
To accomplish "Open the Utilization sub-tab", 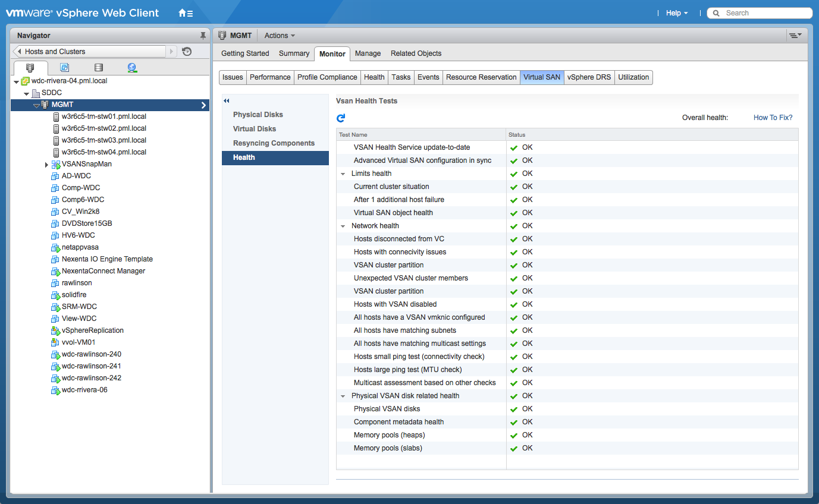I will (x=633, y=77).
